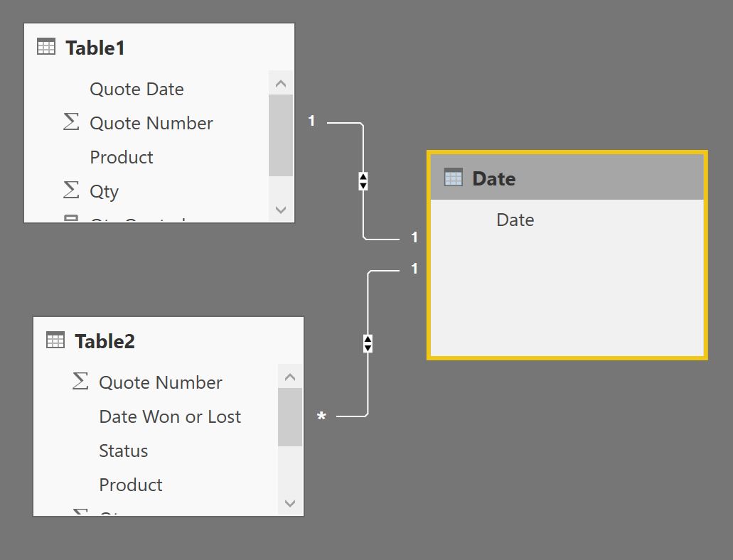The height and width of the screenshot is (560, 733).
Task: Select the Status field in Table2
Action: 124,451
